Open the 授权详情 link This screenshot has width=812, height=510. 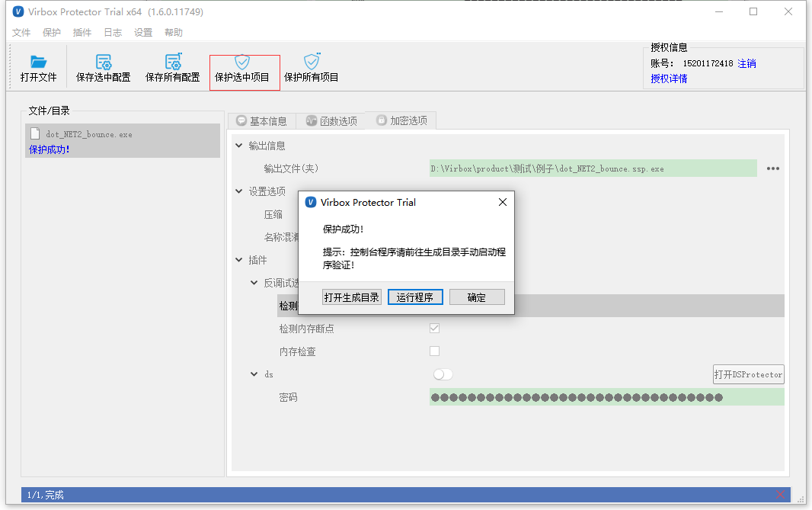(x=669, y=79)
